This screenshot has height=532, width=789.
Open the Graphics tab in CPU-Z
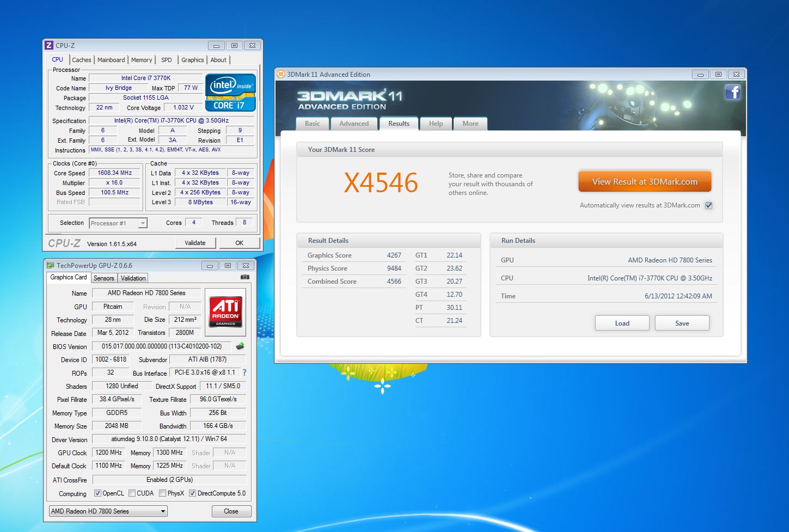pyautogui.click(x=193, y=60)
